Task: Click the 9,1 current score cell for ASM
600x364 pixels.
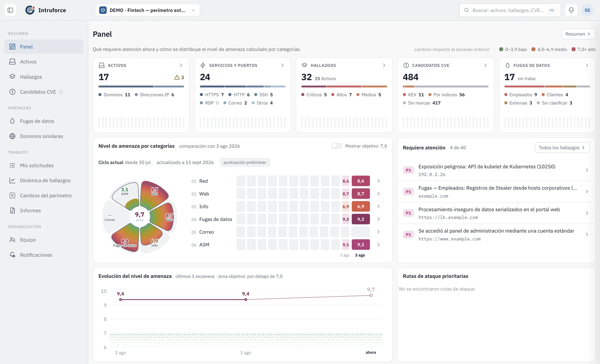Action: (360, 245)
